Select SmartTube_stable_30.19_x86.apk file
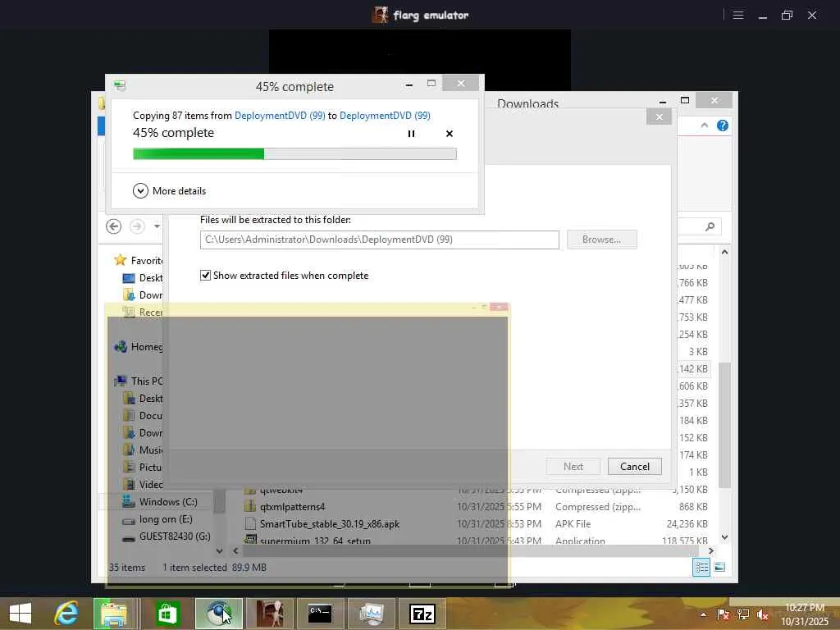 [330, 524]
